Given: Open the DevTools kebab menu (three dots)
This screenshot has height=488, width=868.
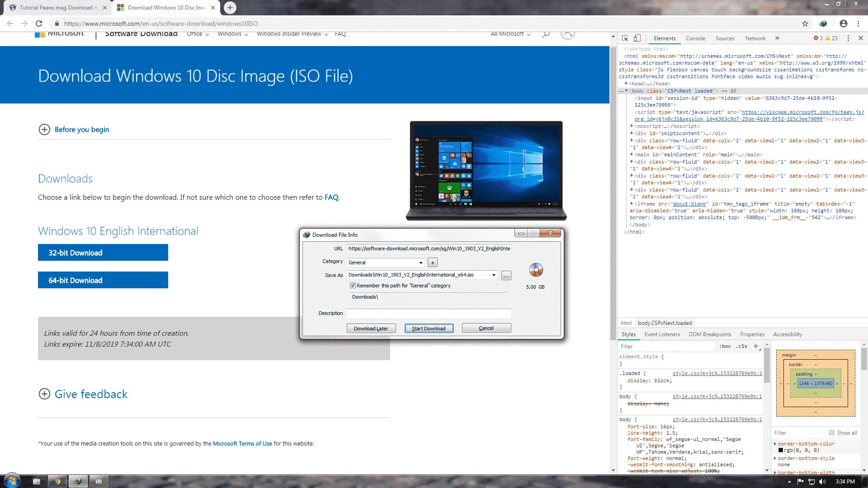Looking at the screenshot, I should click(x=848, y=38).
